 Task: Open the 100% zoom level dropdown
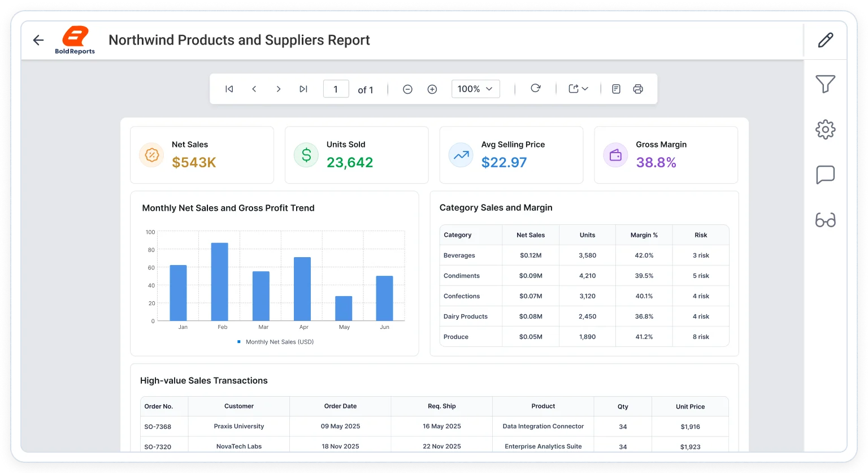(476, 89)
